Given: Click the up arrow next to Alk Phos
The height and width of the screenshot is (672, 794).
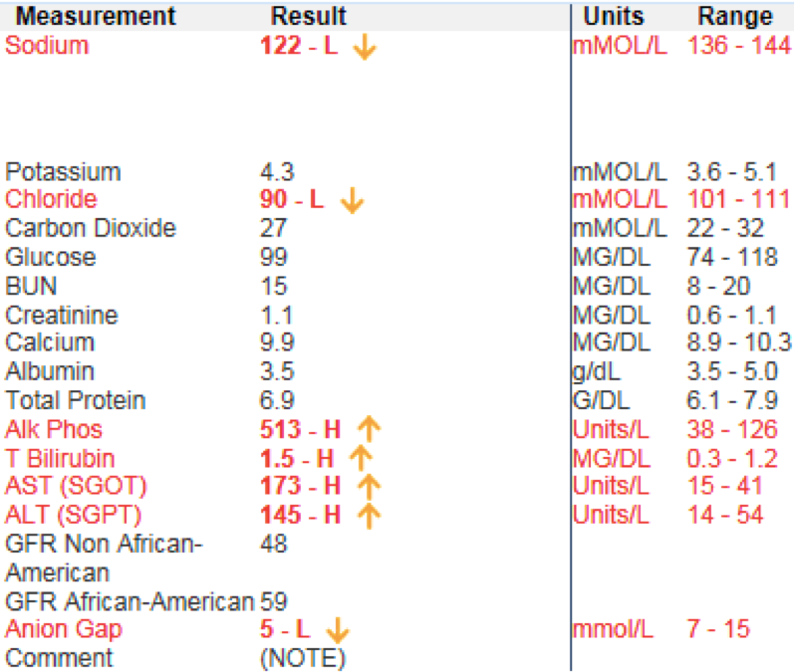Looking at the screenshot, I should [369, 430].
